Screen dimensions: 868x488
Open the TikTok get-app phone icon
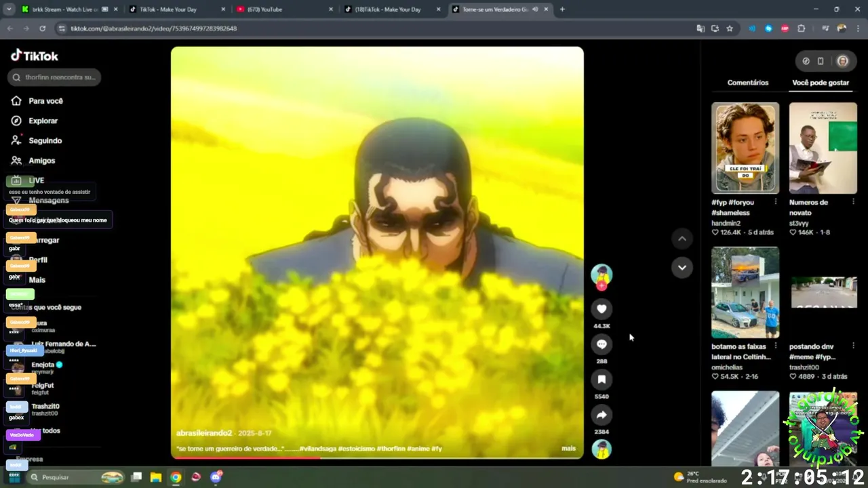[x=821, y=61]
